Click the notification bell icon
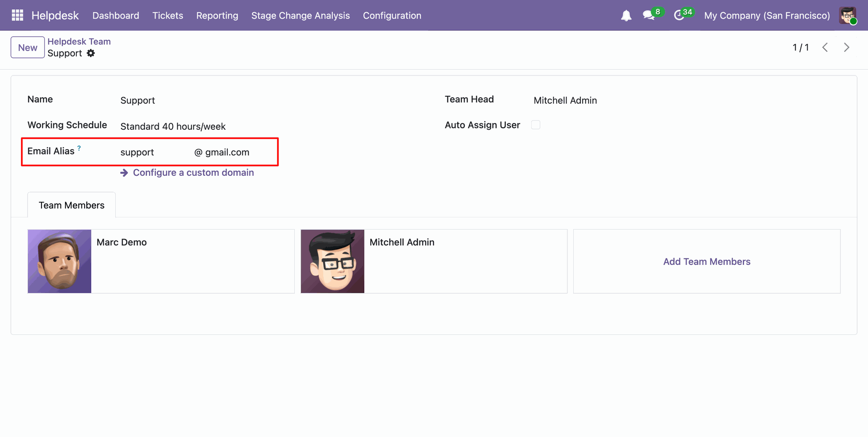The image size is (868, 437). click(626, 16)
